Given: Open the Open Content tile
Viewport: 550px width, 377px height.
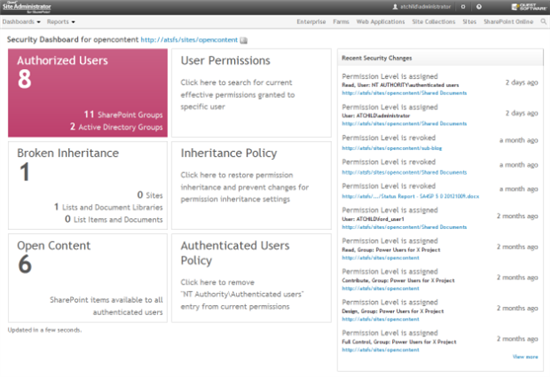Looking at the screenshot, I should (88, 278).
